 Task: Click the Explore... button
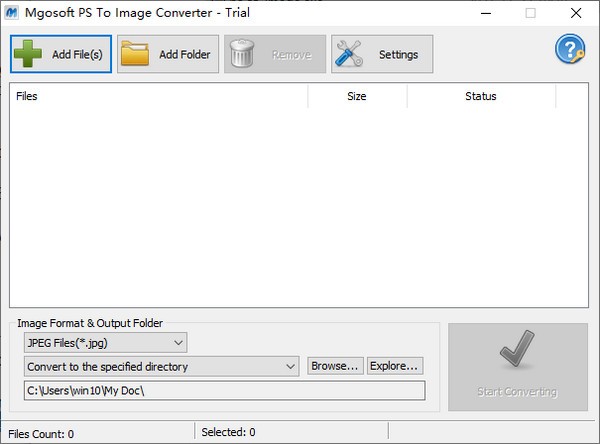[395, 366]
